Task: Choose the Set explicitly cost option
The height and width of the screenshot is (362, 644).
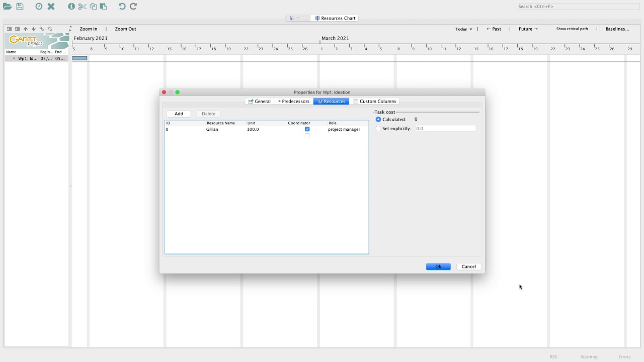Action: 378,129
